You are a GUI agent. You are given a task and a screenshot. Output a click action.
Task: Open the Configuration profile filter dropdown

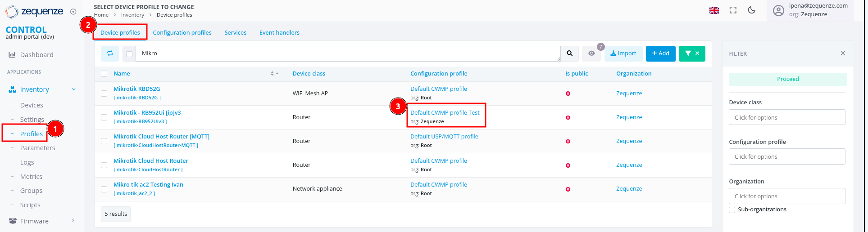(x=786, y=156)
